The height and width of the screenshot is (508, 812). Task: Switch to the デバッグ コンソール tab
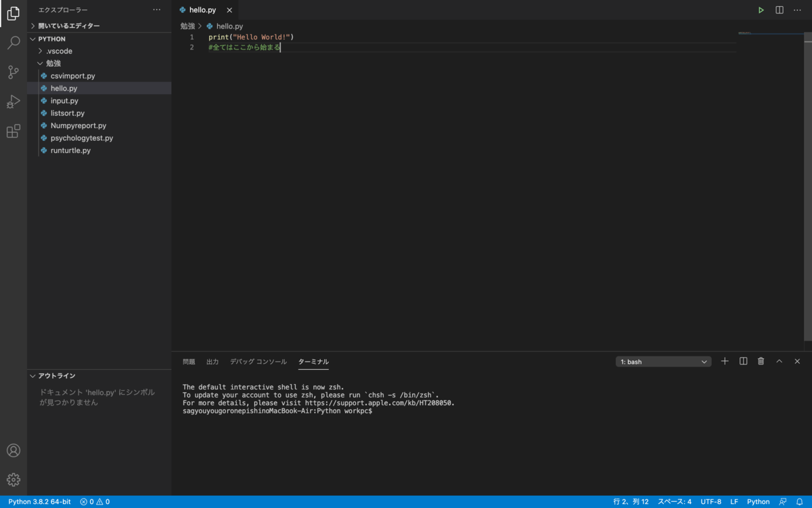(x=258, y=362)
